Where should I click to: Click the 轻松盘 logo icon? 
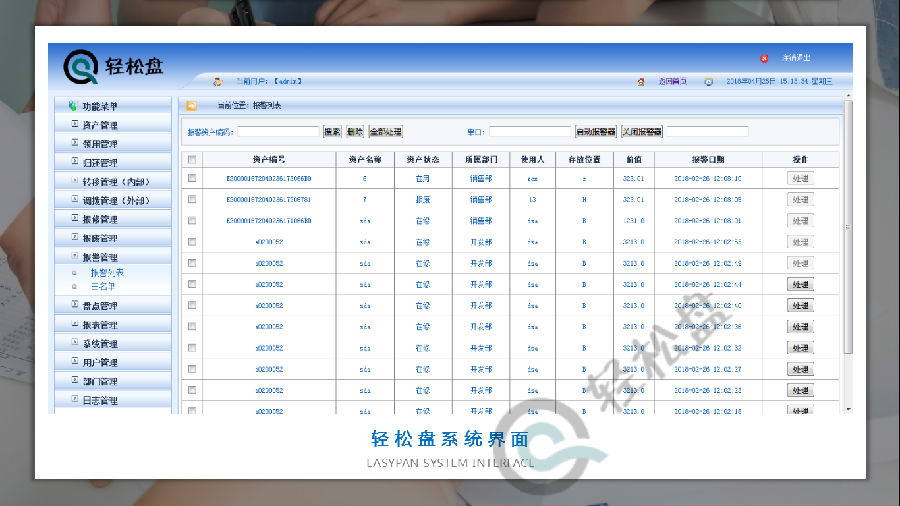80,67
